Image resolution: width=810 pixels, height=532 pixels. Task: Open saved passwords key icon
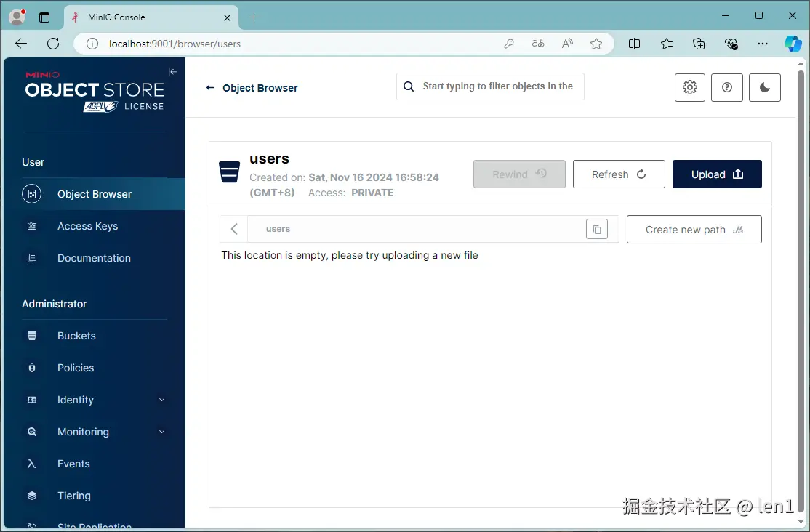509,44
